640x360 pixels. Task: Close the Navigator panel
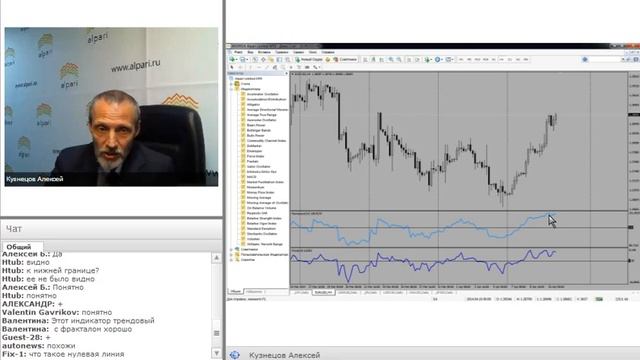coord(286,73)
